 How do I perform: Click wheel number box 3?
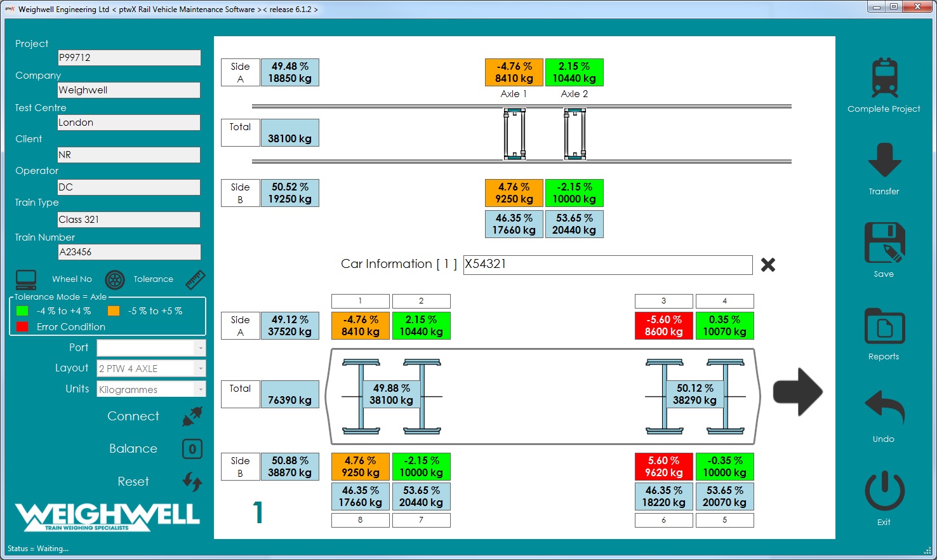664,301
